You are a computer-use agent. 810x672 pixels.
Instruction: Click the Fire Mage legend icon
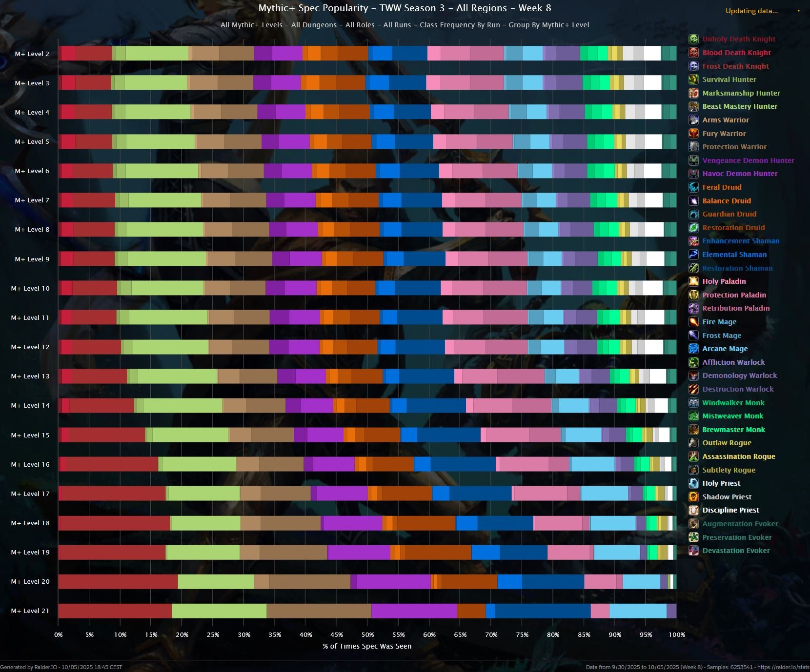tap(693, 322)
